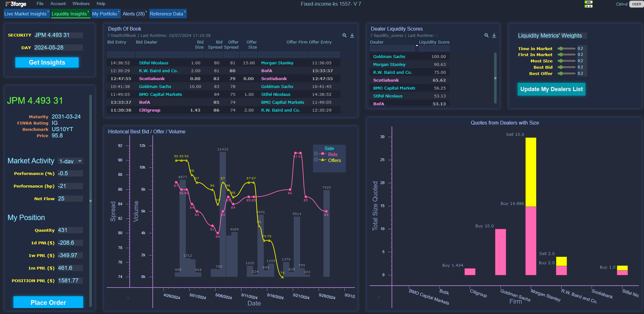Click the Dealer Liquidity Scores scrollbar

(495, 78)
